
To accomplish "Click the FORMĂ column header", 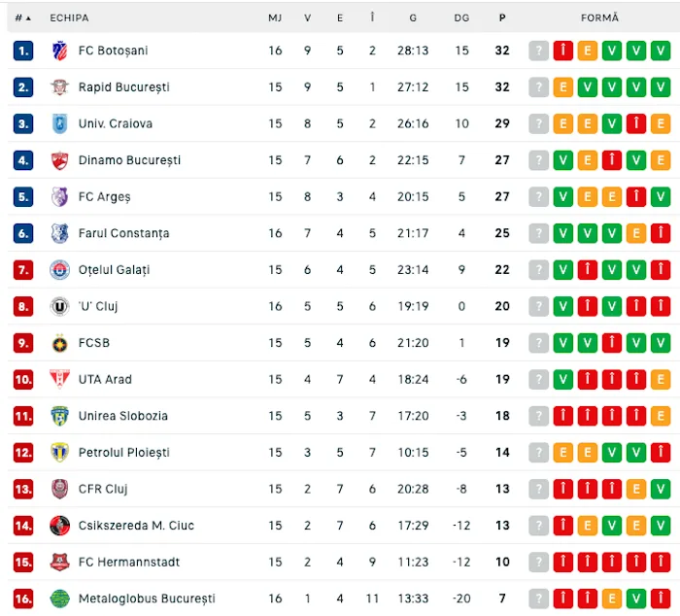I will pos(599,17).
